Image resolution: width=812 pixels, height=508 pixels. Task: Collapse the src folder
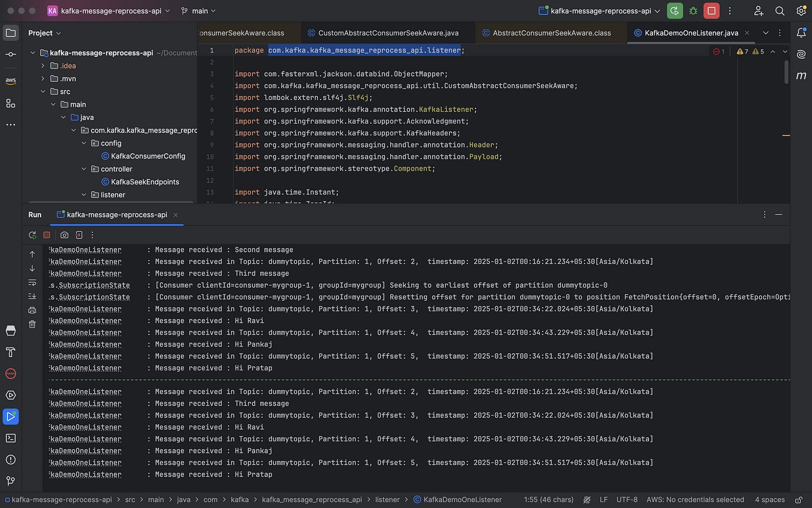click(43, 91)
